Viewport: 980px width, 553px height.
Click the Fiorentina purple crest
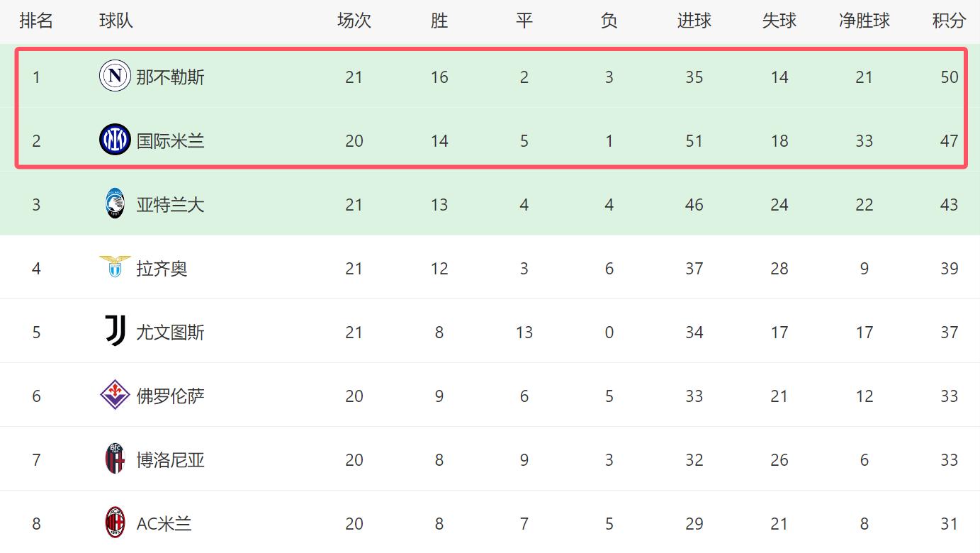click(115, 396)
